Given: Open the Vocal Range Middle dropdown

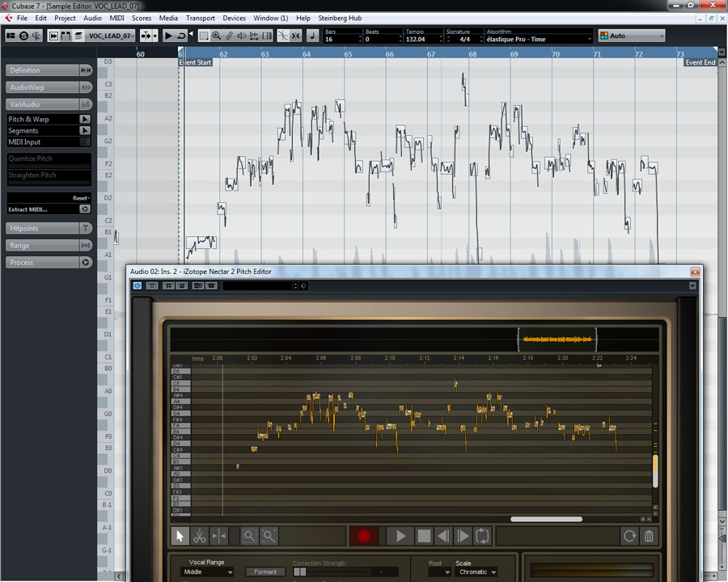Looking at the screenshot, I should pos(208,572).
